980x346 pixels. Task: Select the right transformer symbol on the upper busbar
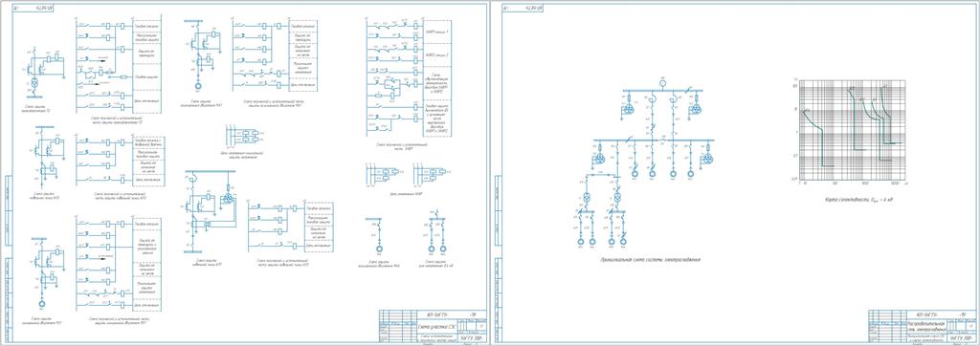tap(695, 110)
